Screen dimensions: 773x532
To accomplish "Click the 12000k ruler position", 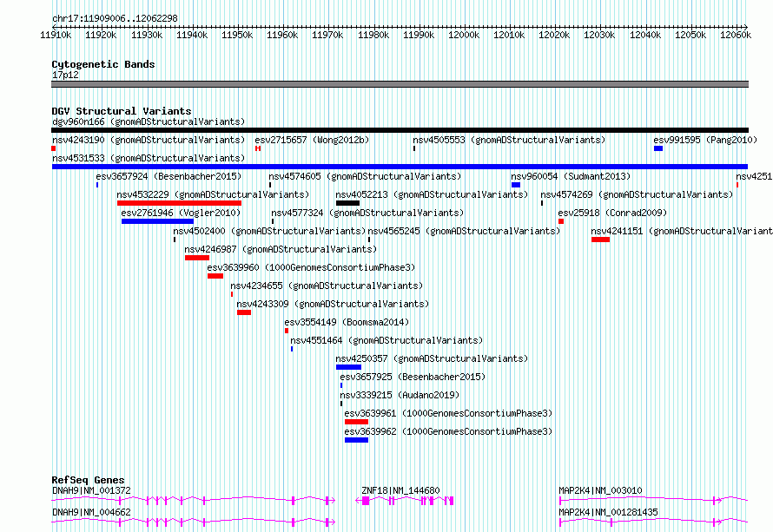I will pos(464,35).
